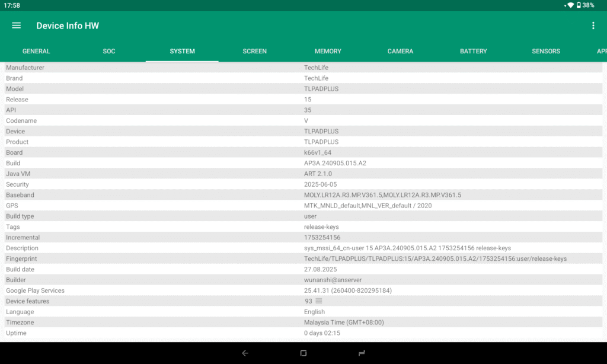The image size is (607, 364).
Task: Tap the Android back navigation button
Action: (x=245, y=353)
